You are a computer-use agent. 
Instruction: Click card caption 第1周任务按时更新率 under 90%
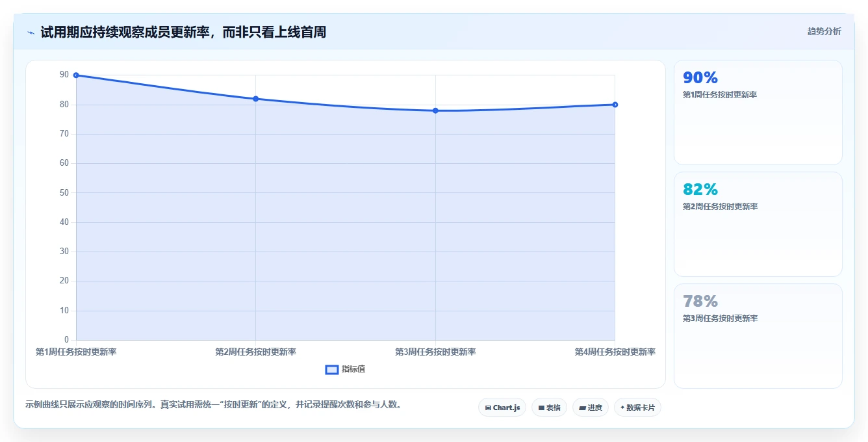pos(720,95)
